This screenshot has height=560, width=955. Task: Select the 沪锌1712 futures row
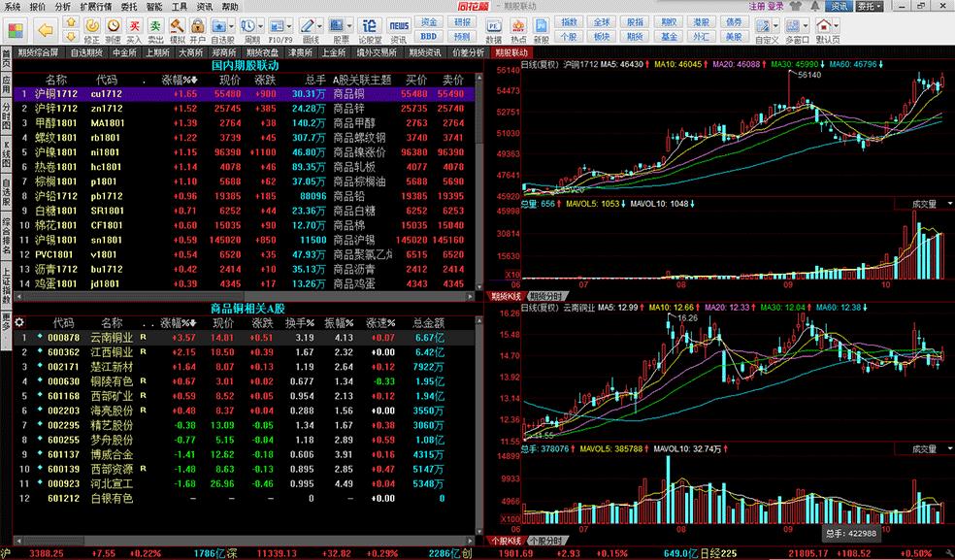point(244,109)
